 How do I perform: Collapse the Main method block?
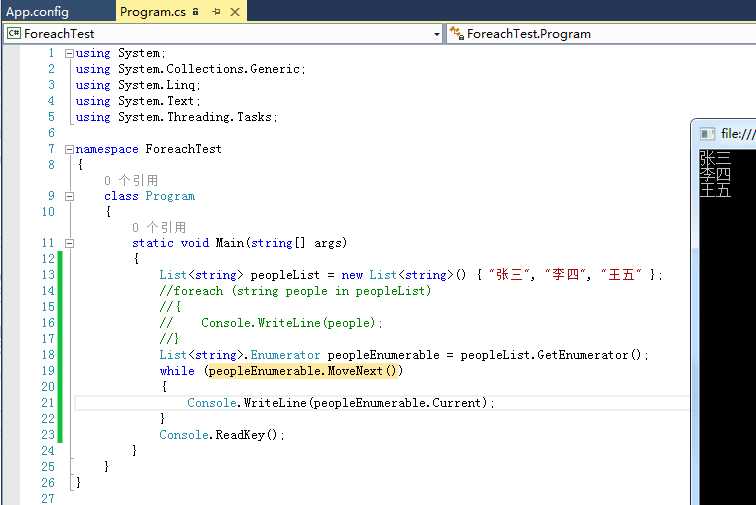[69, 243]
